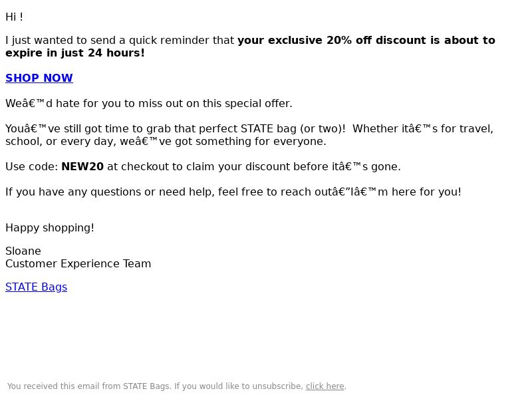Click the 'expire in just 24 hours!' text
532x399 pixels.
[x=75, y=53]
